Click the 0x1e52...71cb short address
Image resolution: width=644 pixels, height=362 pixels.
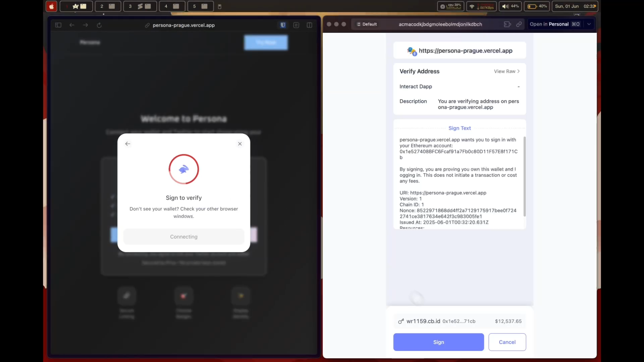click(459, 321)
